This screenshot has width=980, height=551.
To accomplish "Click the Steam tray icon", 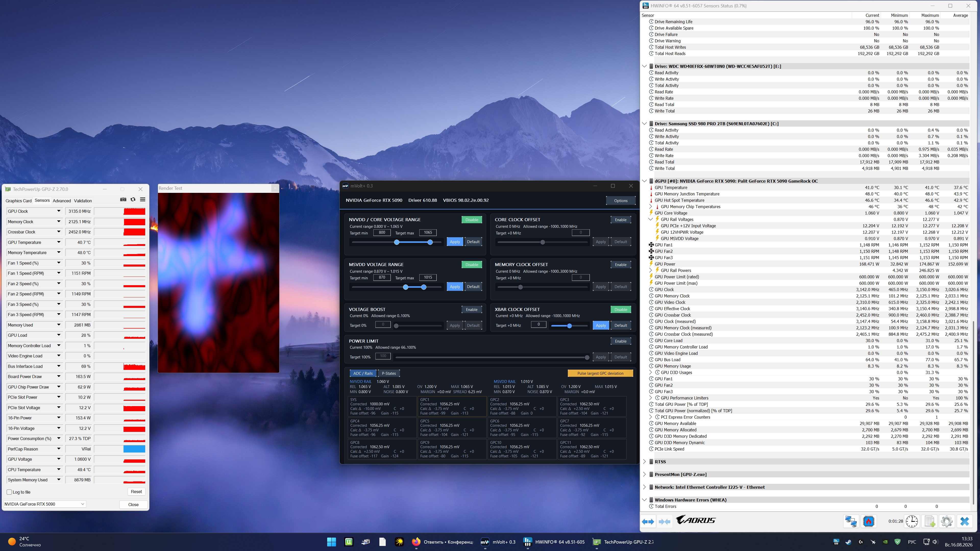I will click(x=848, y=542).
